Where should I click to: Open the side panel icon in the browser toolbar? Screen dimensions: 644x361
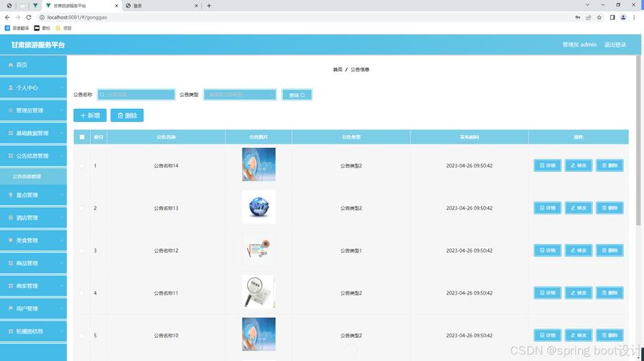(612, 17)
